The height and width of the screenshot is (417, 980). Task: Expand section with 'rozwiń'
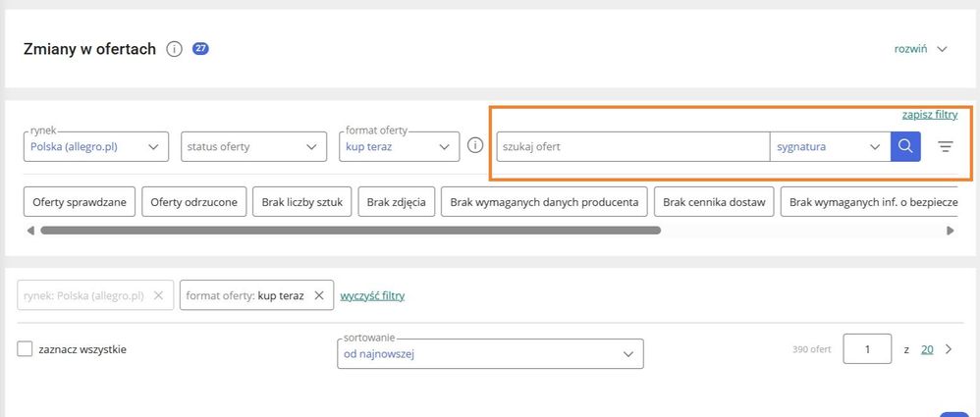tap(920, 49)
